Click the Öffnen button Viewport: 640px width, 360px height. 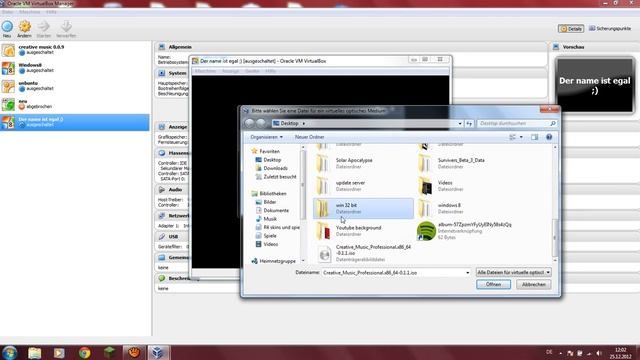pyautogui.click(x=493, y=284)
